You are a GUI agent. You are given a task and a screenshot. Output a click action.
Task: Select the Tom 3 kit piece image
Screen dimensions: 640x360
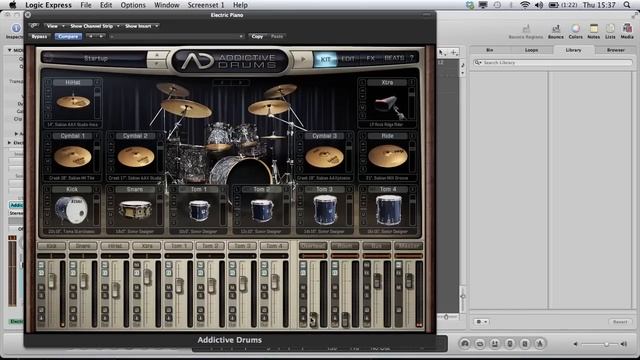[325, 210]
